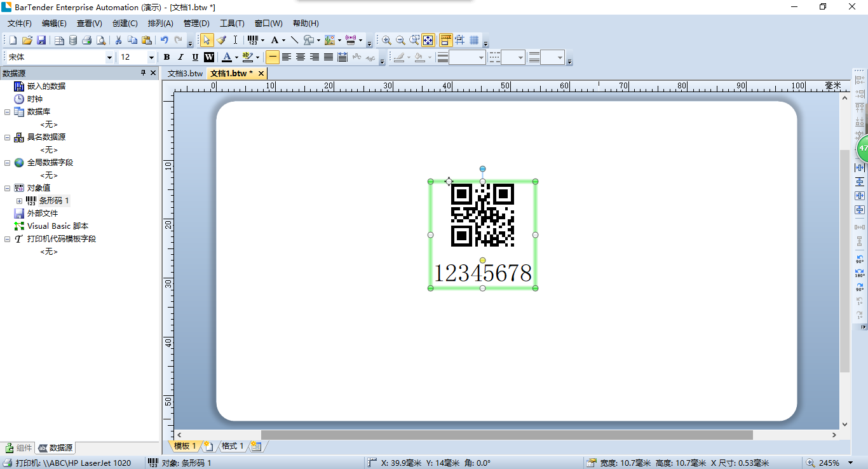Click the font color A swatch

226,57
